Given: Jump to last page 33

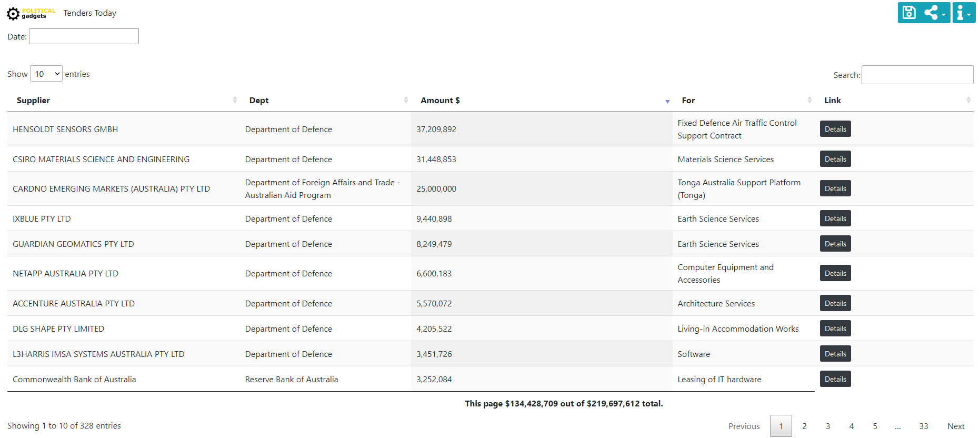Looking at the screenshot, I should pyautogui.click(x=924, y=426).
